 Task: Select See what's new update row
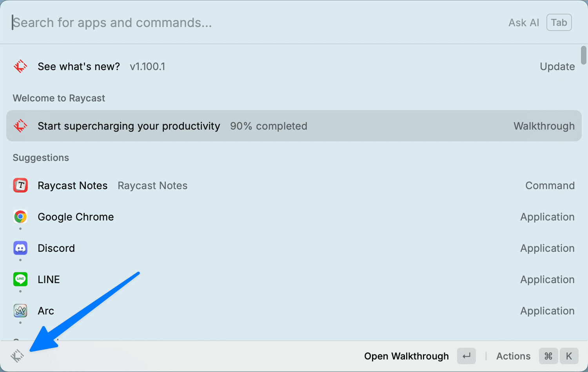tap(274, 67)
